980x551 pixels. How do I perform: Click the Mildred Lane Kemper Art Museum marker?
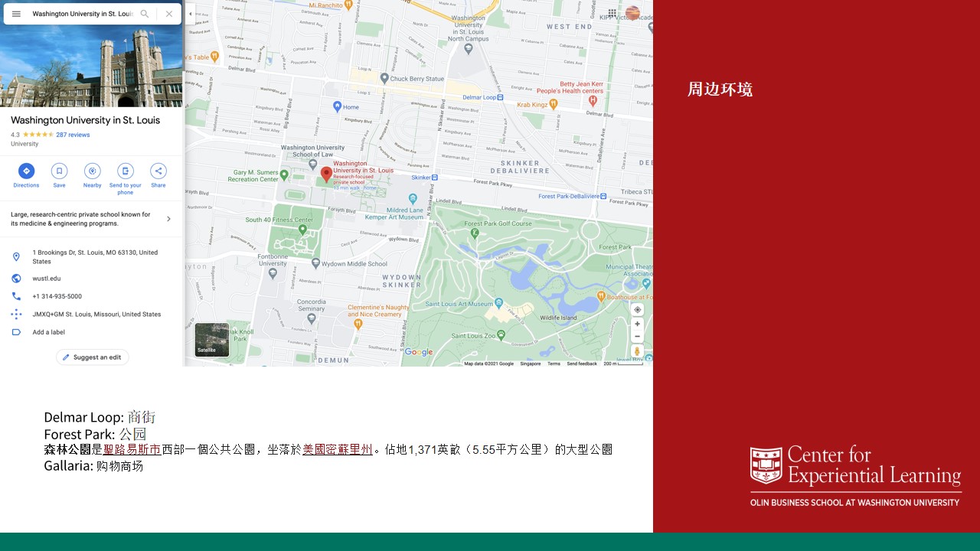click(413, 199)
